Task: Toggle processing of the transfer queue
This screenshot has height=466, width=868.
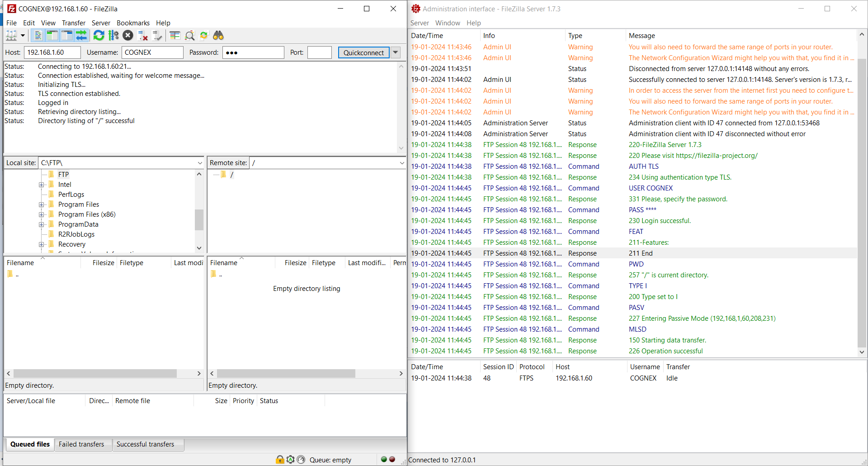Action: click(113, 35)
